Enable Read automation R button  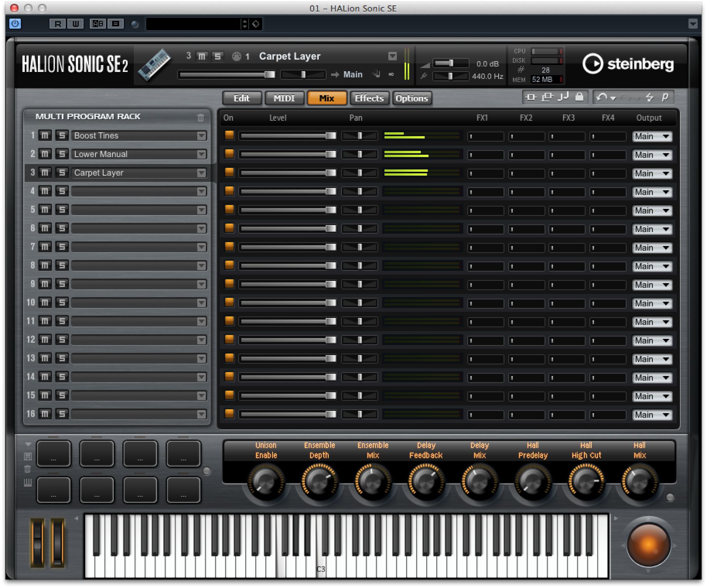(x=58, y=24)
